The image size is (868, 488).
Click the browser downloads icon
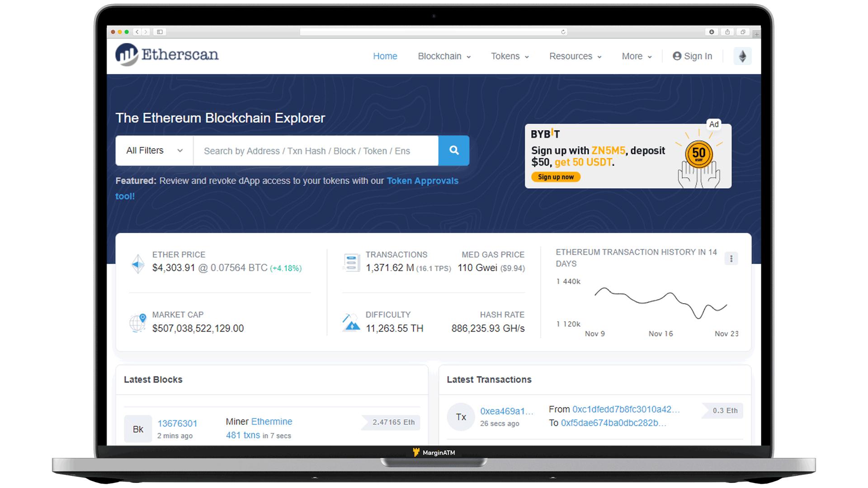(712, 32)
